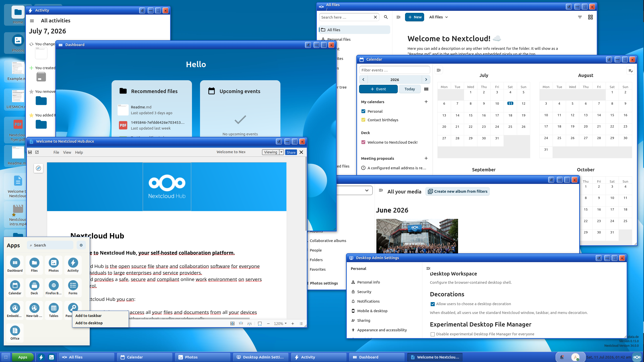Open the Home desktop icon
The height and width of the screenshot is (362, 644).
18,15
